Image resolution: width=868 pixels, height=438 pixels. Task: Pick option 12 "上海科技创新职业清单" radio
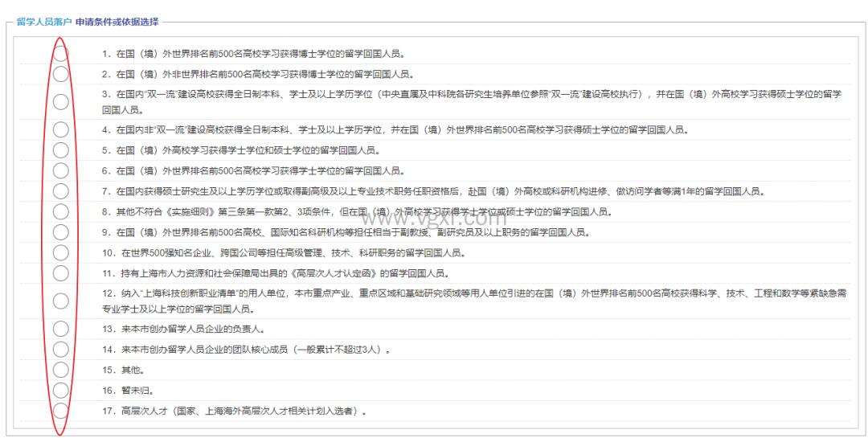pyautogui.click(x=60, y=301)
